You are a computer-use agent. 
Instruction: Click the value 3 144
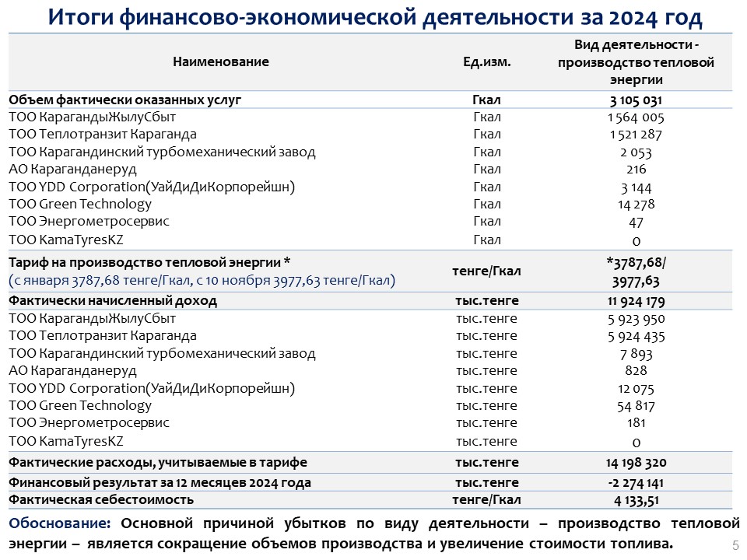(x=636, y=187)
